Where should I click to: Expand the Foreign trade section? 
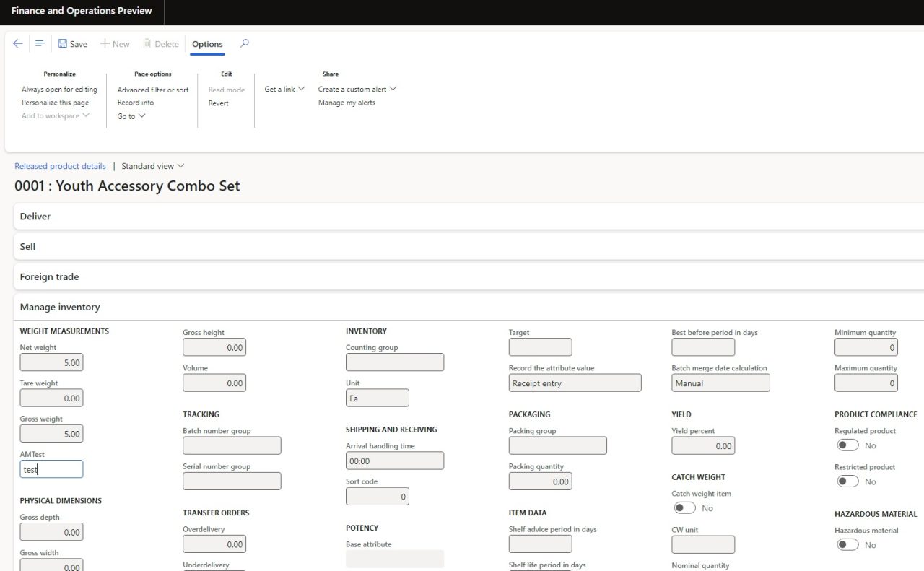tap(49, 276)
